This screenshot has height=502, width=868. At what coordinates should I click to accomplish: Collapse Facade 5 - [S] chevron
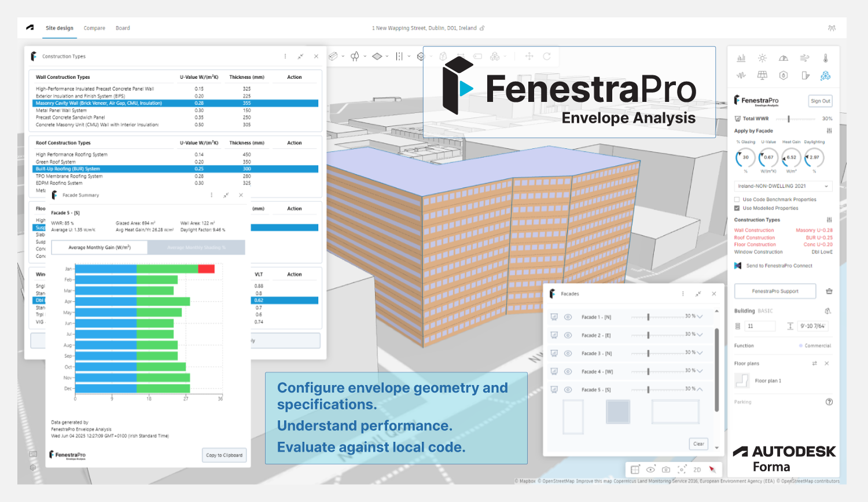pyautogui.click(x=700, y=389)
